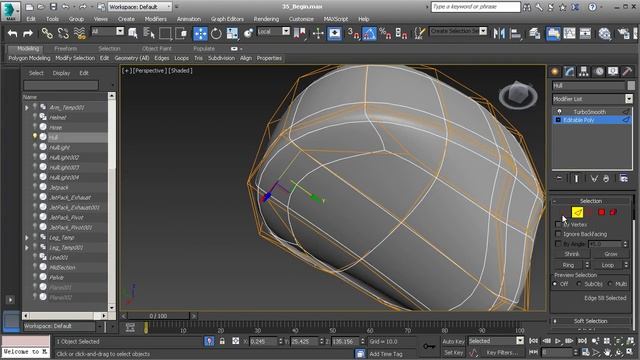Click the Unlink Selection icon

point(63,33)
